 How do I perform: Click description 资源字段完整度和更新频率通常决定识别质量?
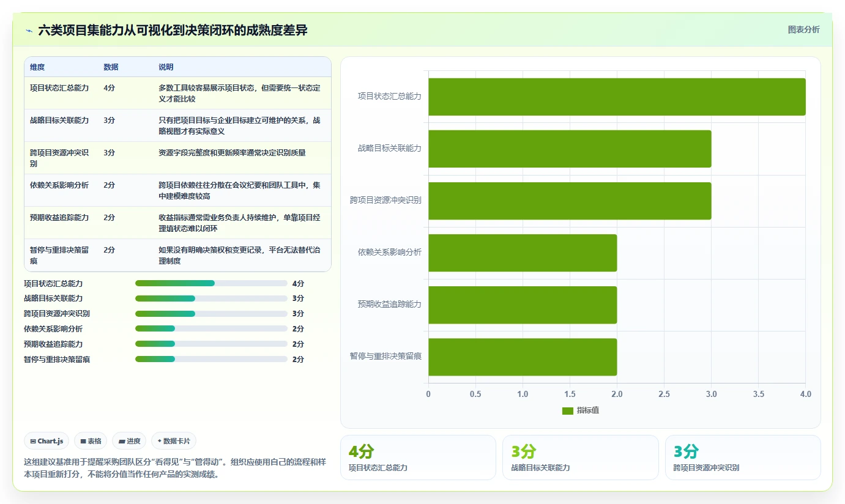pos(232,153)
